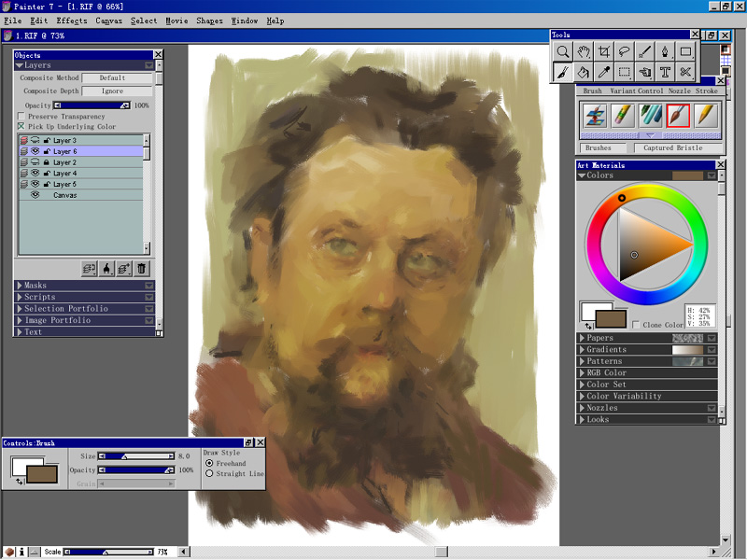Viewport: 747px width, 560px height.
Task: Select the Text tool
Action: coord(665,72)
